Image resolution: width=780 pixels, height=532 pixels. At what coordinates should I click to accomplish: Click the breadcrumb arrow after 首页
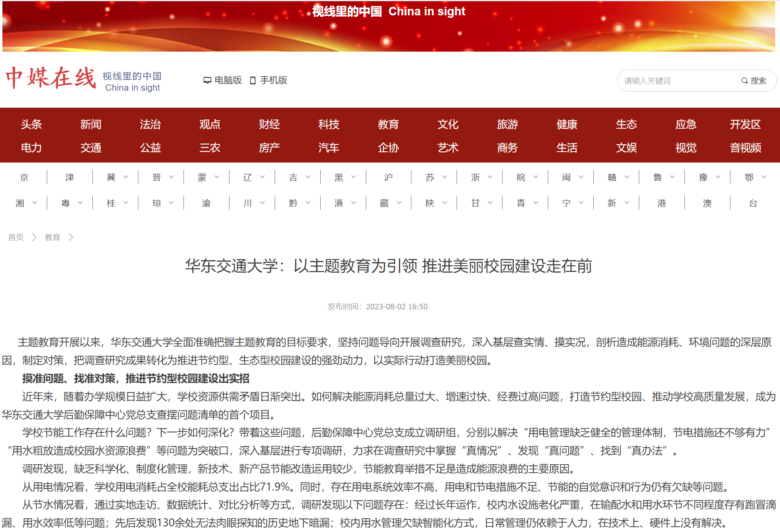tap(34, 237)
